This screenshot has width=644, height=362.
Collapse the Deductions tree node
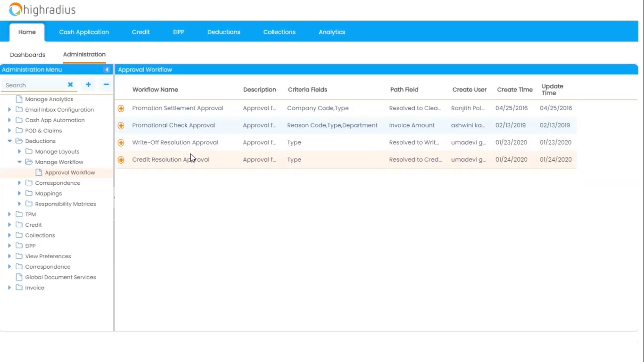point(9,141)
